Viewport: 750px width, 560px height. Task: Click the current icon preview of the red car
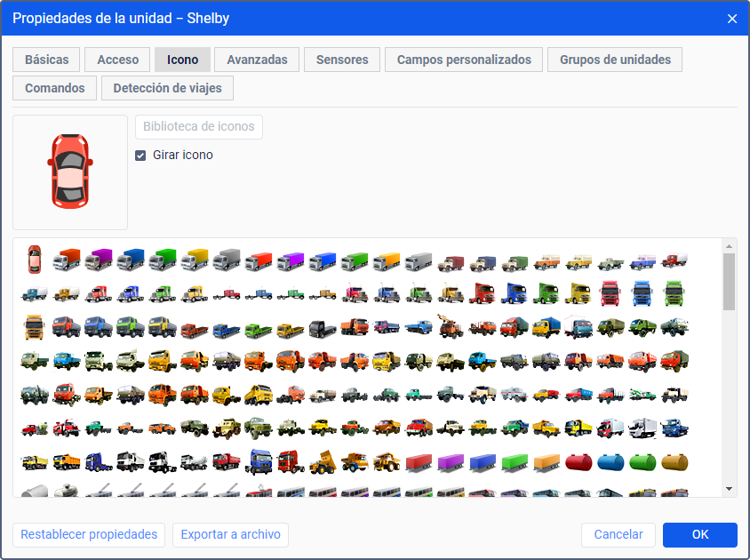click(70, 172)
